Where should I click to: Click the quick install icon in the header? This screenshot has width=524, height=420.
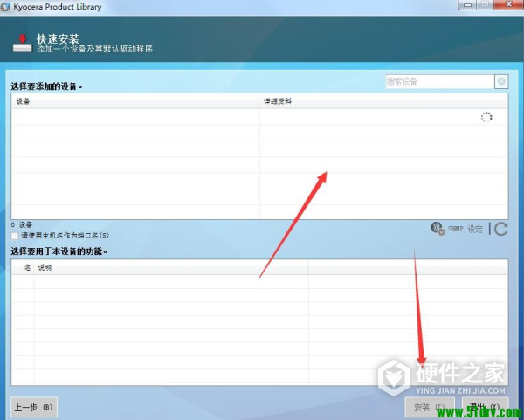(x=23, y=44)
